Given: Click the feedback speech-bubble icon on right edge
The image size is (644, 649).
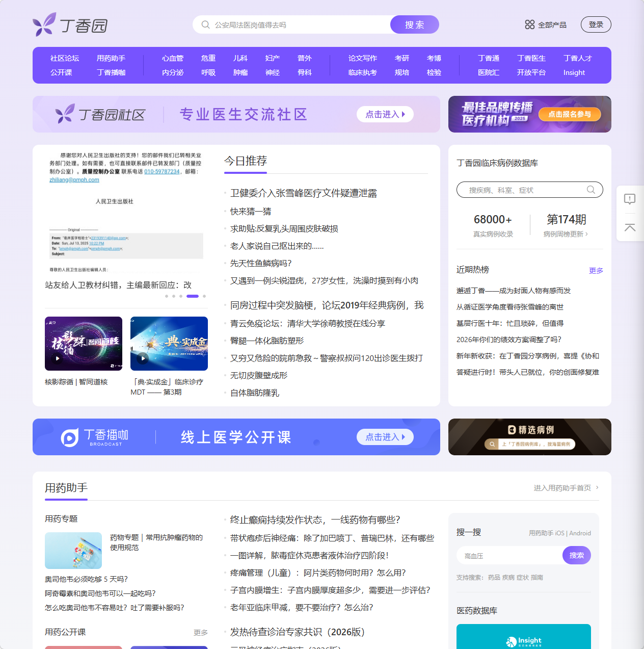Looking at the screenshot, I should (630, 199).
